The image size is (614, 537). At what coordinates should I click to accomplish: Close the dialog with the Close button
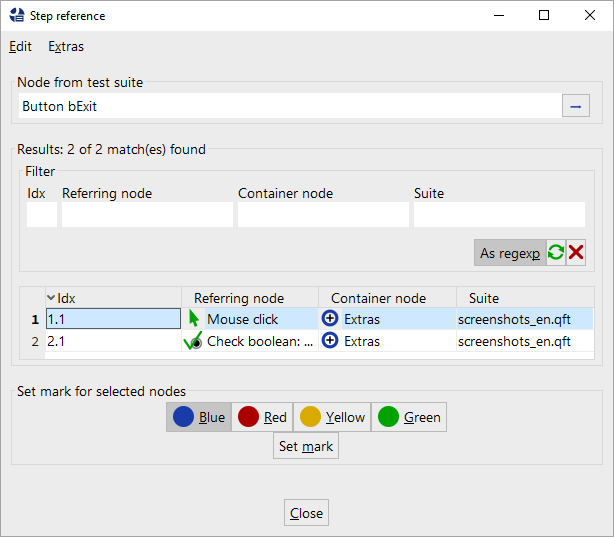306,513
